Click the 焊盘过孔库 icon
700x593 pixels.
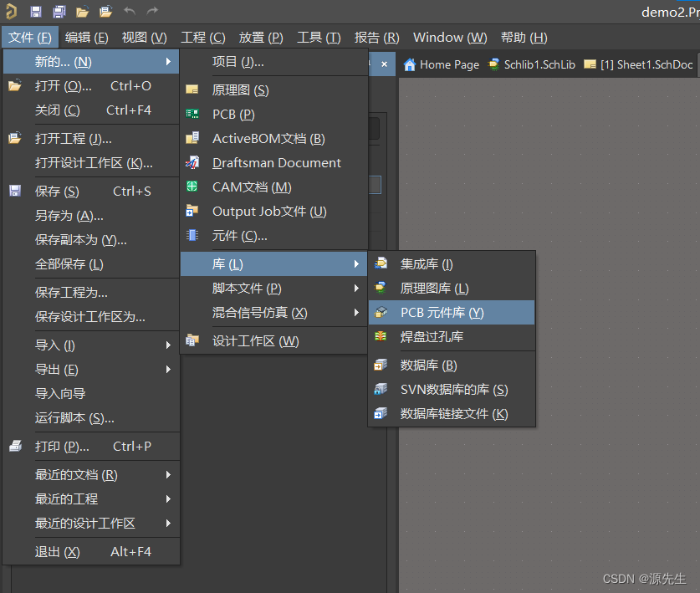[x=381, y=335]
